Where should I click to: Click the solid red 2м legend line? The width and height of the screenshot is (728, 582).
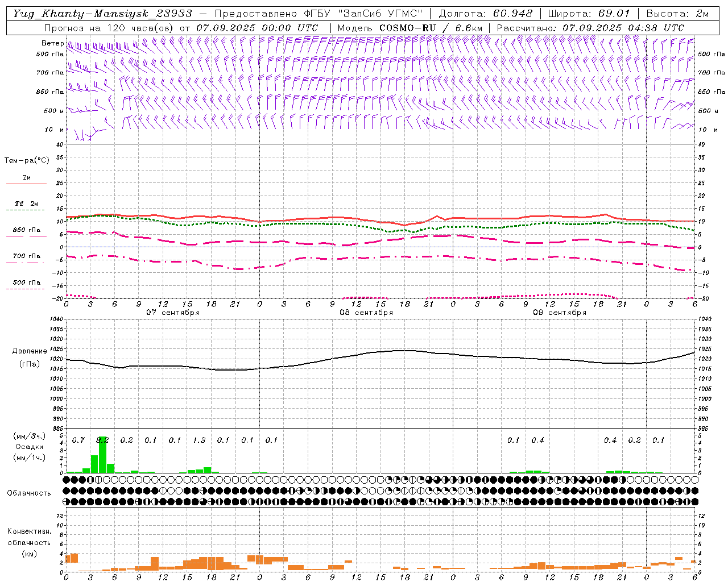click(x=27, y=184)
